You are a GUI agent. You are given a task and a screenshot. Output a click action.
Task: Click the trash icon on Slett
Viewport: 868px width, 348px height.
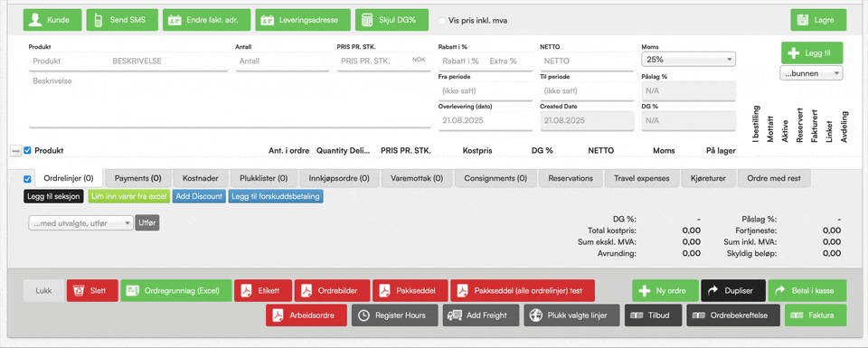80,291
